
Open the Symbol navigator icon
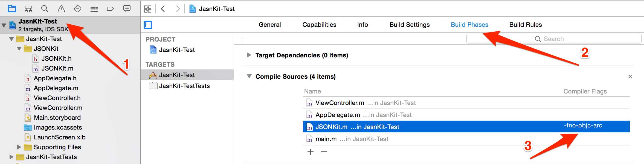click(x=28, y=9)
